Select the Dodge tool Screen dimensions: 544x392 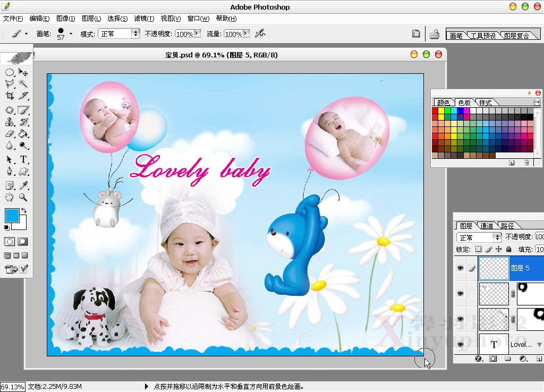tap(23, 145)
